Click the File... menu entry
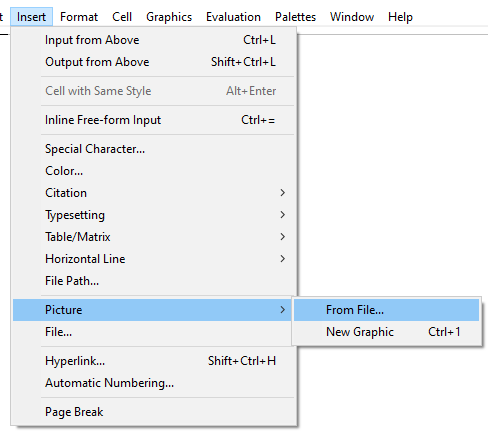This screenshot has height=431, width=488. pos(154,332)
